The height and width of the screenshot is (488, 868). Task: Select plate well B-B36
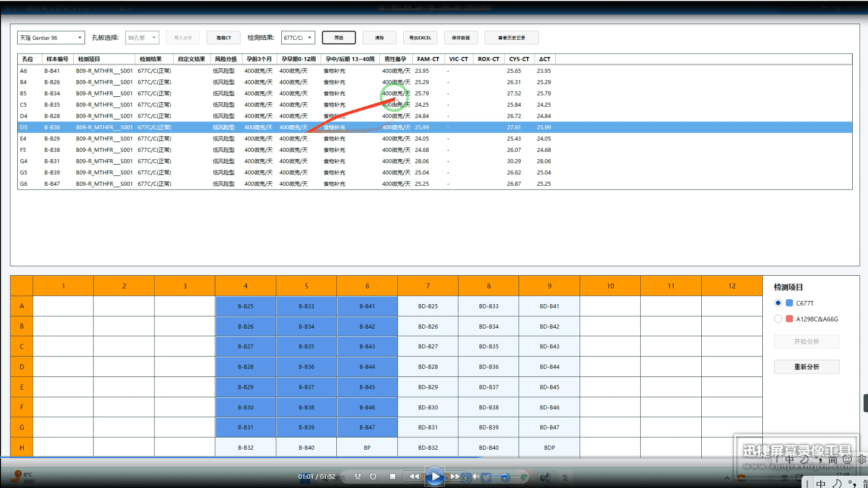pos(306,367)
